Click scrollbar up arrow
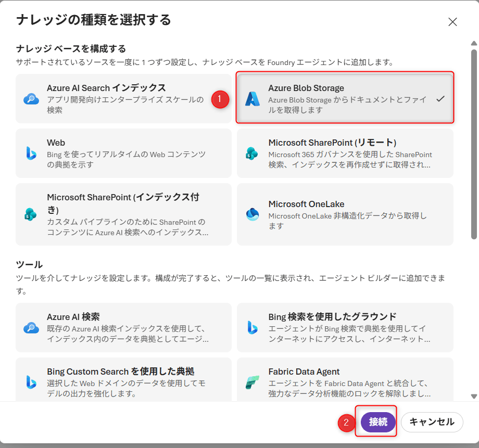The height and width of the screenshot is (448, 479). pyautogui.click(x=474, y=43)
